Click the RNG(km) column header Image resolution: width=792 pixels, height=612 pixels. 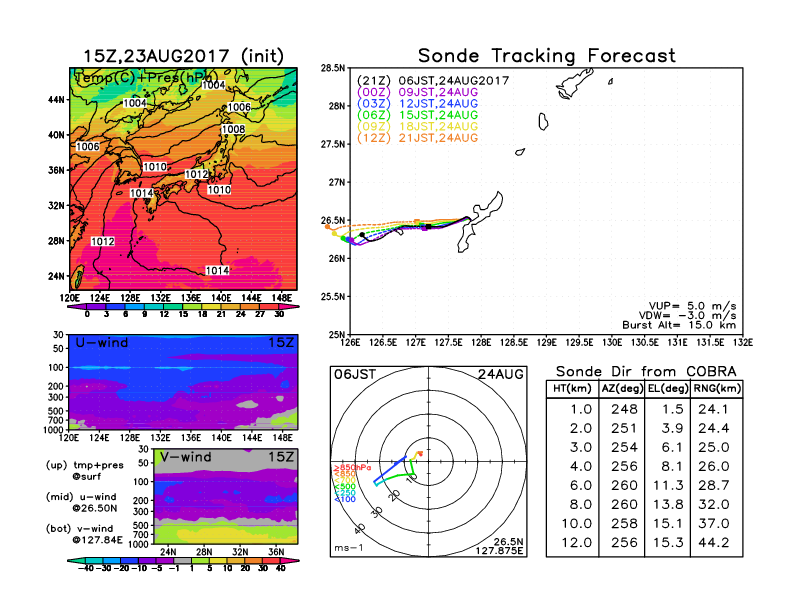click(717, 388)
